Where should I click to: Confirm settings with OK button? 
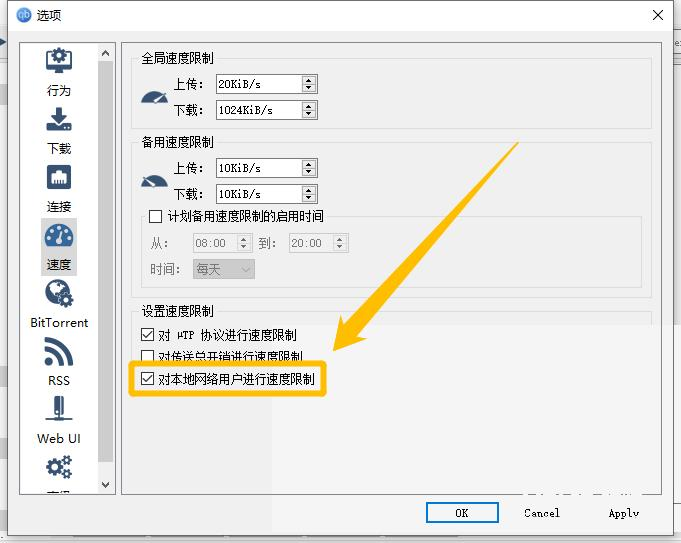pyautogui.click(x=462, y=513)
